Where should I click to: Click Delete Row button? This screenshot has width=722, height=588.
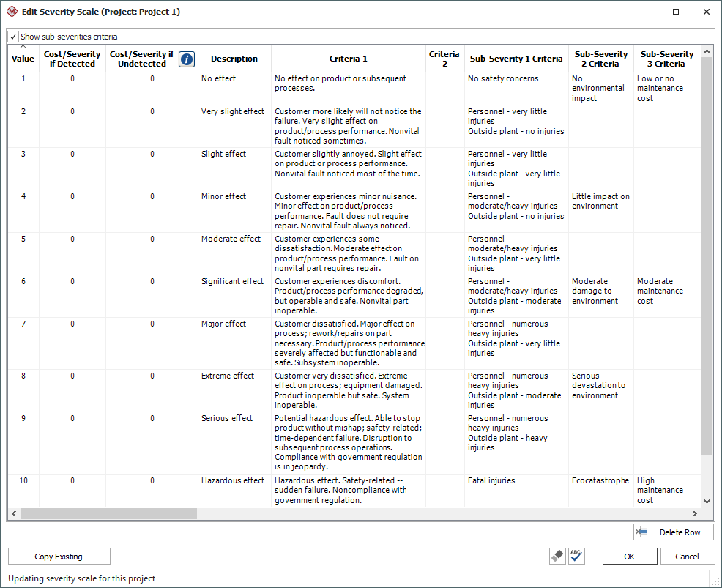click(x=673, y=532)
